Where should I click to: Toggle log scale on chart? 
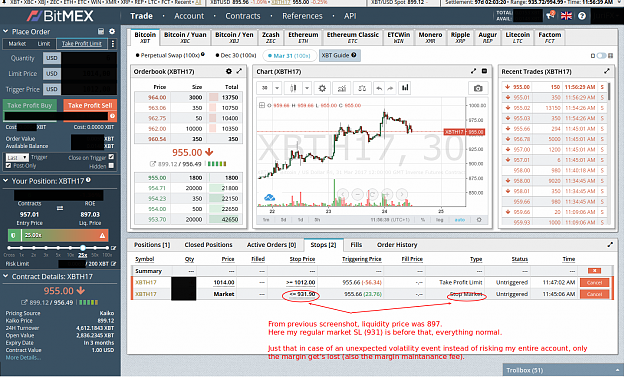[x=439, y=220]
